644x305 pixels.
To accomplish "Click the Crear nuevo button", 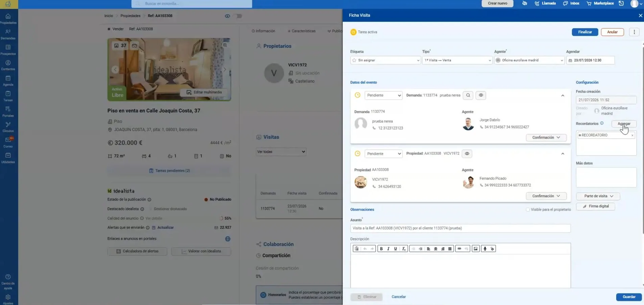I will [497, 3].
